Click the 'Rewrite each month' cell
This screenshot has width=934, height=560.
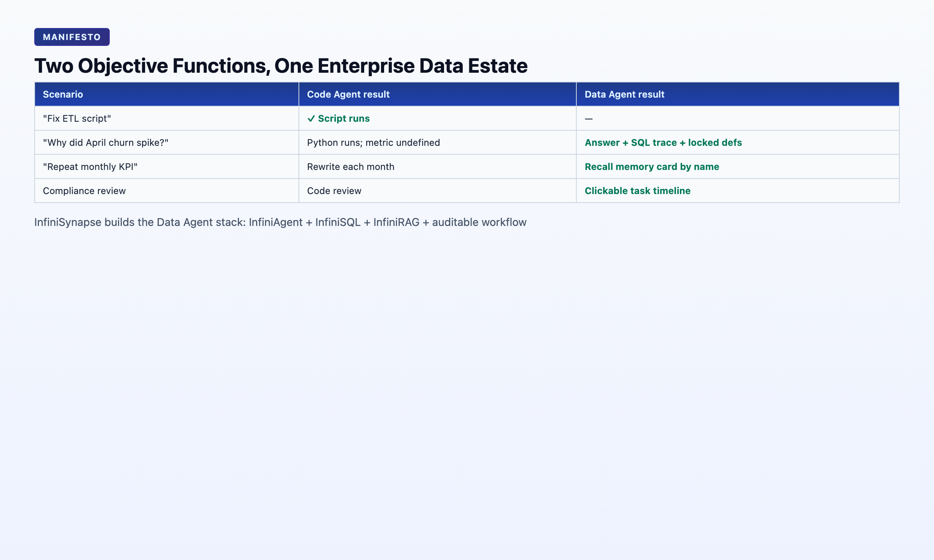click(x=437, y=166)
